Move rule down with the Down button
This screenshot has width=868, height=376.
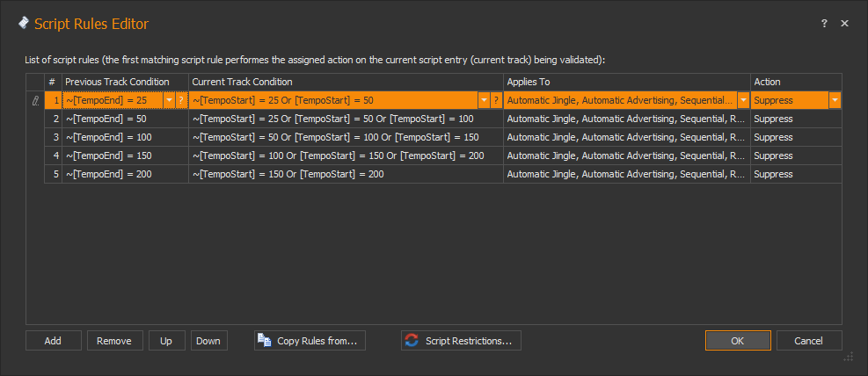pyautogui.click(x=208, y=341)
